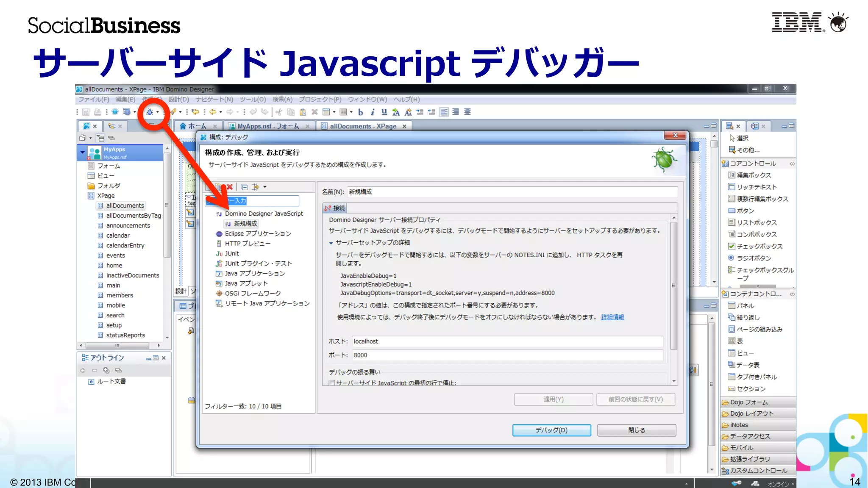The image size is (868, 488).
Task: Collapse MyApps application in navigator
Action: pos(82,152)
